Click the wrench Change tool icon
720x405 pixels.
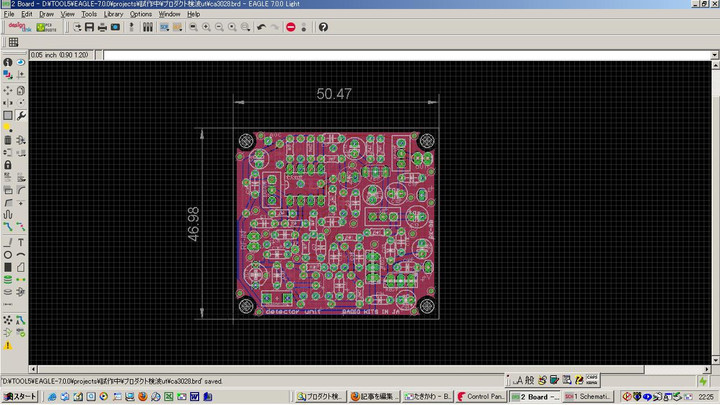click(21, 116)
